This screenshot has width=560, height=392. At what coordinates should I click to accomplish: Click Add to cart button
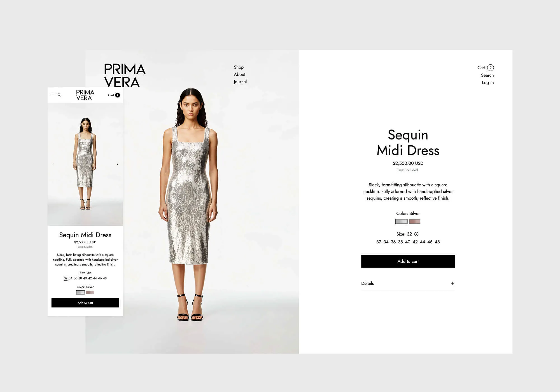[407, 261]
